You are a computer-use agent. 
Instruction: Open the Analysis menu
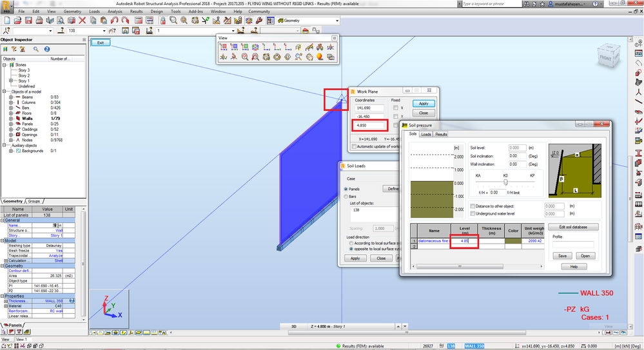(x=115, y=12)
